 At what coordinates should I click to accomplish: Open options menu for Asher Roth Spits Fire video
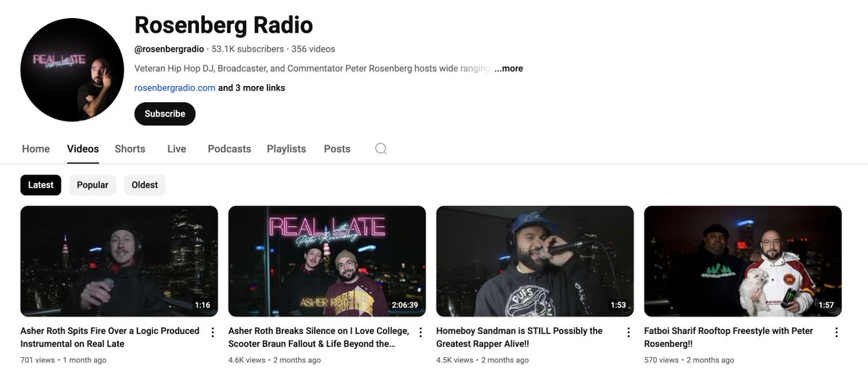(x=213, y=333)
